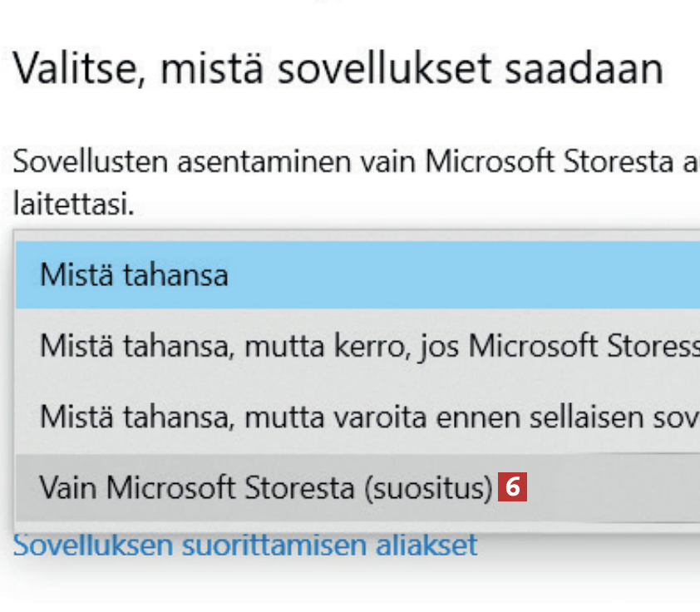This screenshot has height=612, width=700.
Task: Click the heading "Valitse, mistä sovellukset saadaan"
Action: (x=338, y=69)
